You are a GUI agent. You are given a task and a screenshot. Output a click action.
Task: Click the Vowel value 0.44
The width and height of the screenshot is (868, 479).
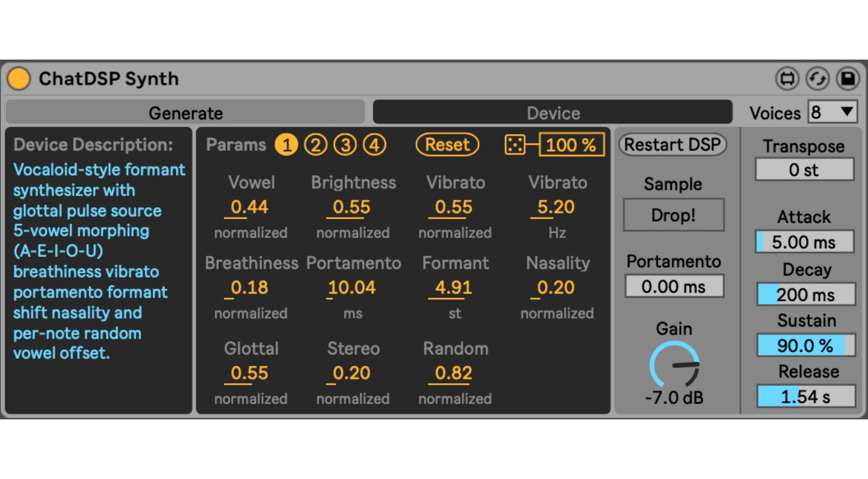(250, 207)
